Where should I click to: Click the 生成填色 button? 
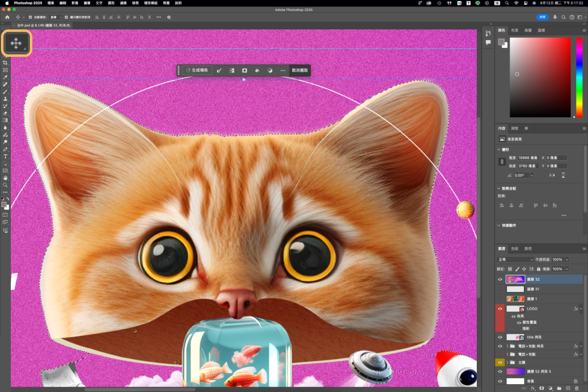click(197, 71)
